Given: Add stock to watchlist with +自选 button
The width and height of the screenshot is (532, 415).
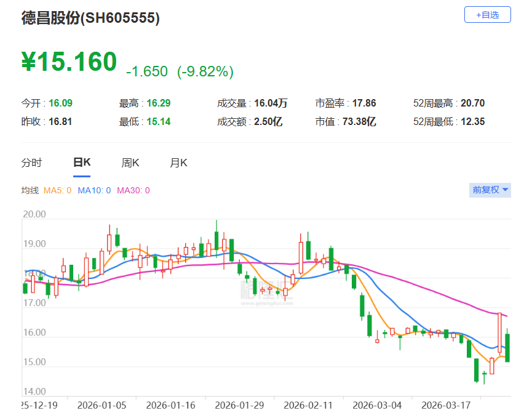Looking at the screenshot, I should click(487, 15).
